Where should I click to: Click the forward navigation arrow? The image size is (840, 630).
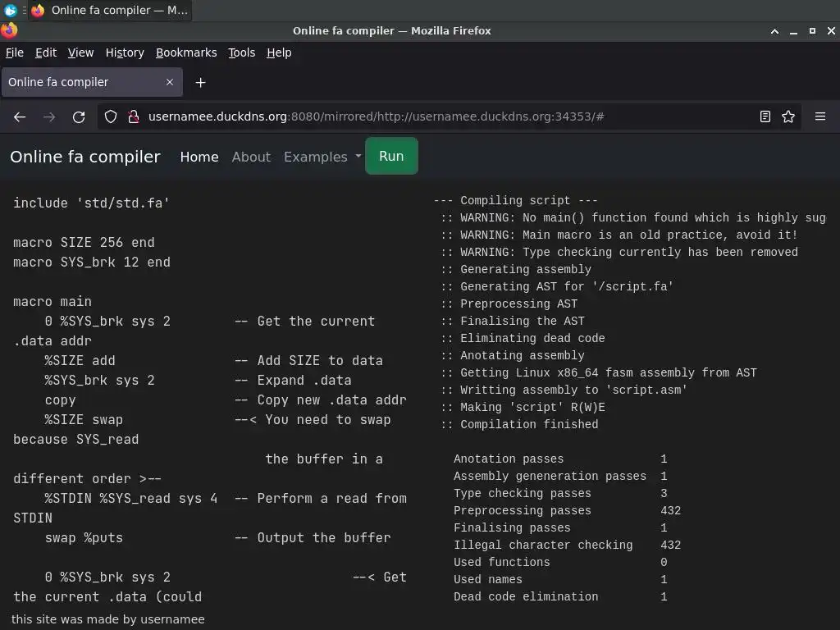[49, 116]
